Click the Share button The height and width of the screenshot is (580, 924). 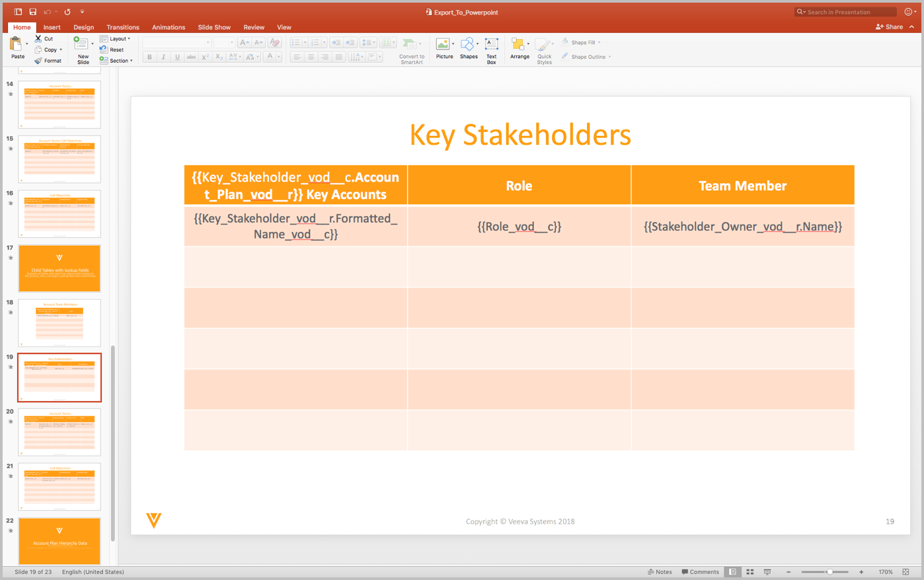[890, 27]
